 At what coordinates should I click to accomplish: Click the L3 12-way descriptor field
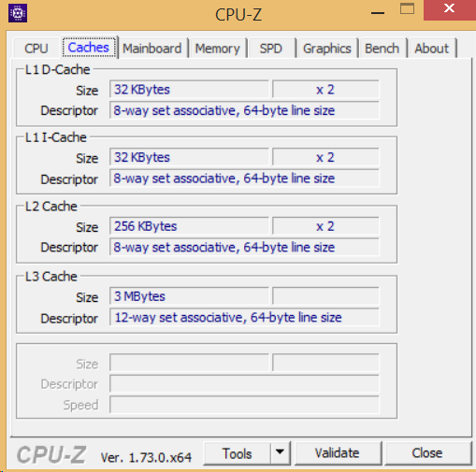pyautogui.click(x=244, y=317)
